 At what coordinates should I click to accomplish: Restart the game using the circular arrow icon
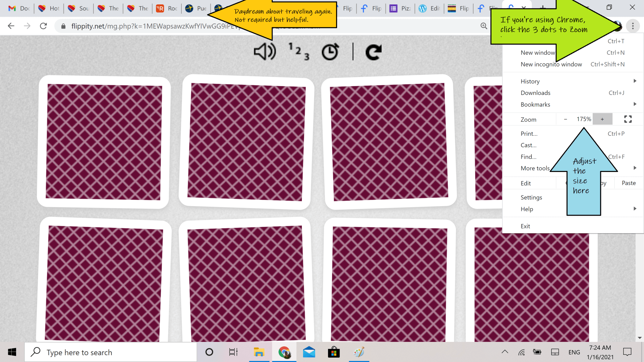coord(373,51)
